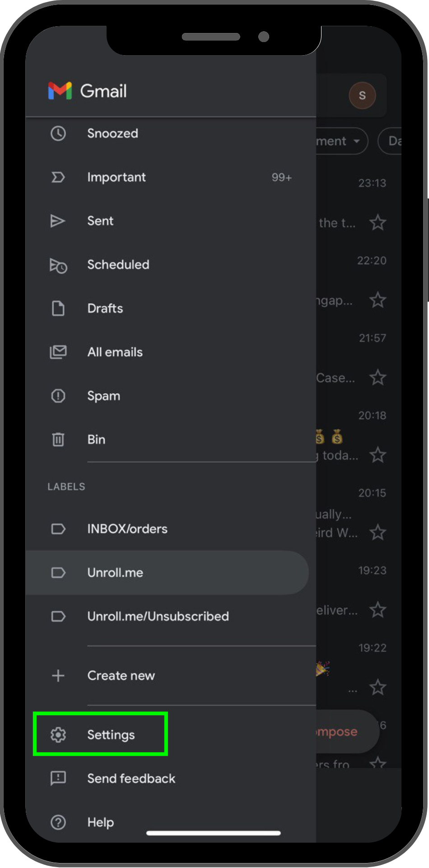Viewport: 429px width, 868px height.
Task: Click the All emails envelope icon
Action: pos(58,352)
